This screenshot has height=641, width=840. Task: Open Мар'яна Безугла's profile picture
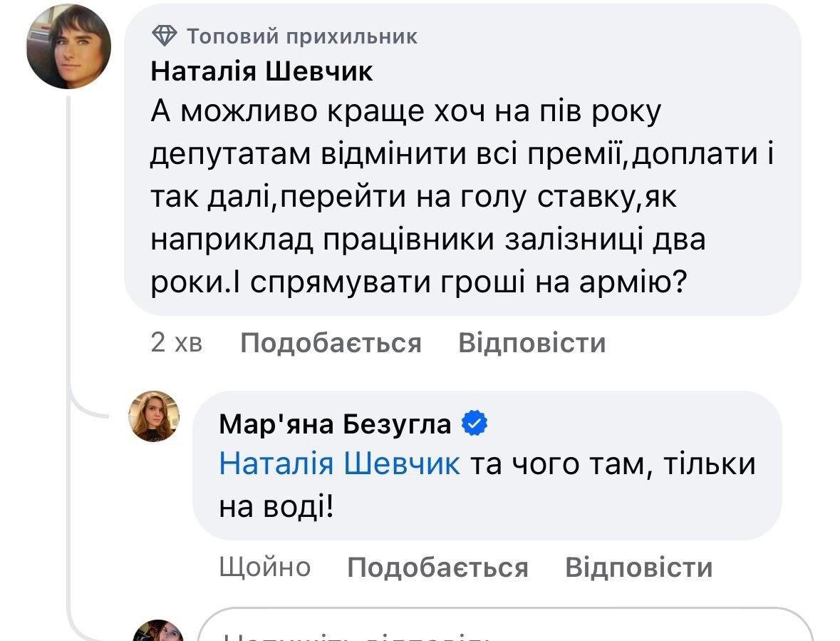tap(153, 416)
